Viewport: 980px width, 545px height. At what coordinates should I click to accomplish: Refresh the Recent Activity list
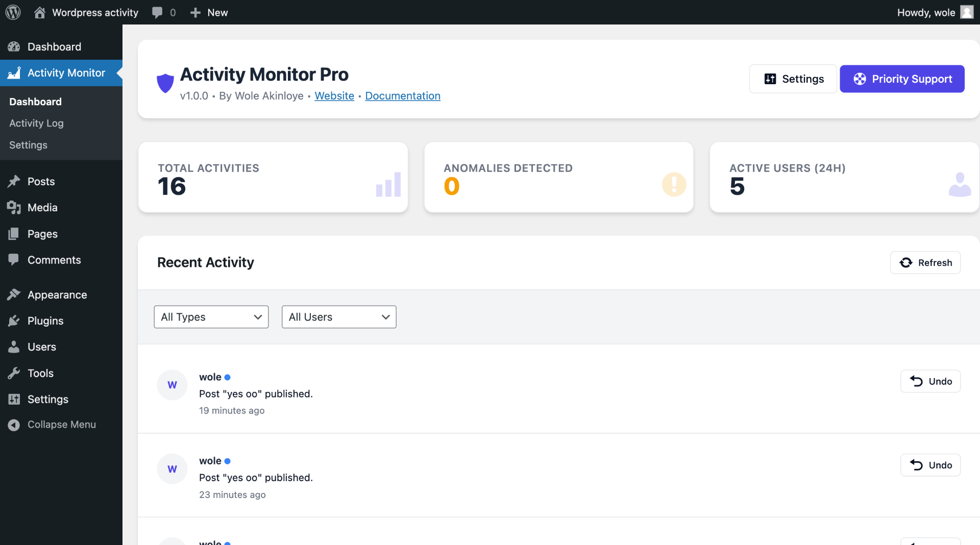point(925,262)
